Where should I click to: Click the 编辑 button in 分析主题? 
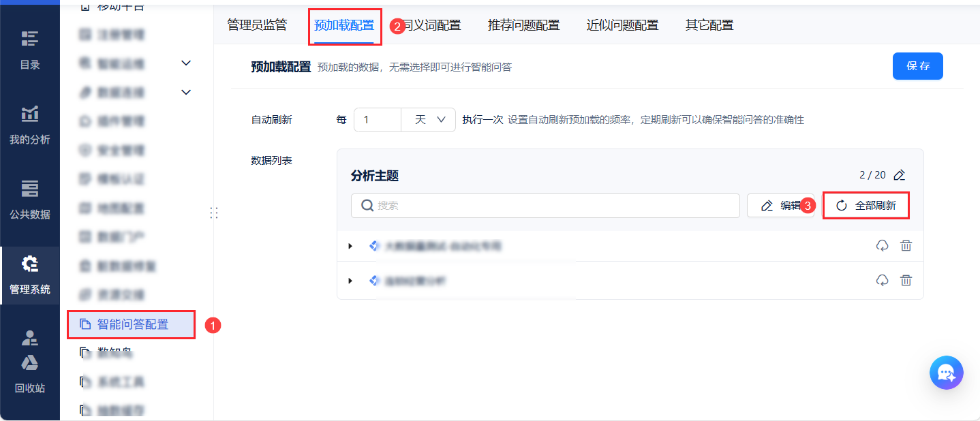click(780, 205)
